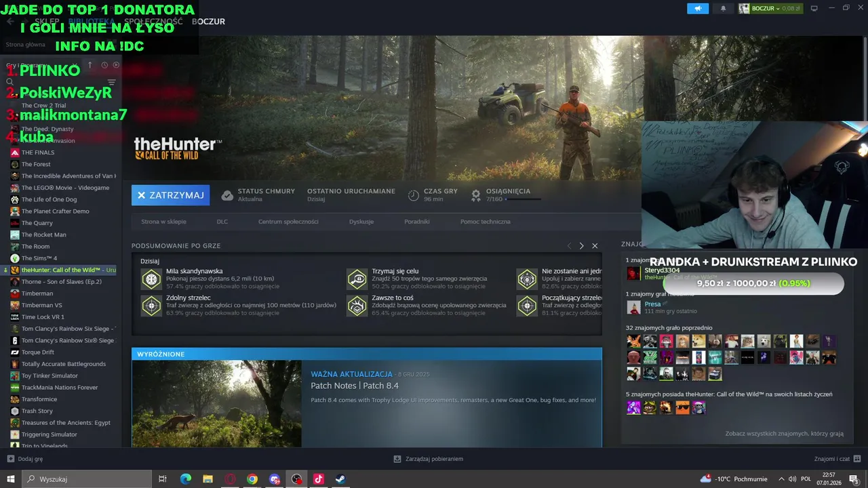Open Centrum społeczności
Viewport: 868px width, 488px height.
[x=288, y=222]
